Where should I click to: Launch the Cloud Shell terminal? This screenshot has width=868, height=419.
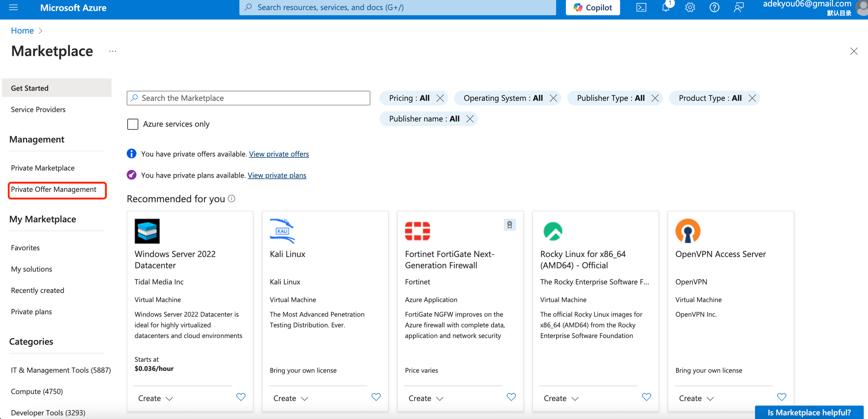pos(641,7)
